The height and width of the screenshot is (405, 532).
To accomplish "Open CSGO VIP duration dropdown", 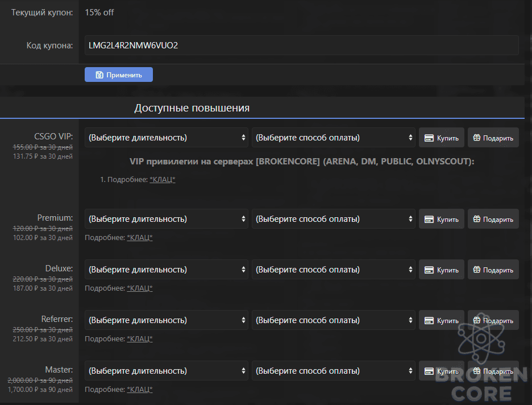I will click(x=166, y=138).
